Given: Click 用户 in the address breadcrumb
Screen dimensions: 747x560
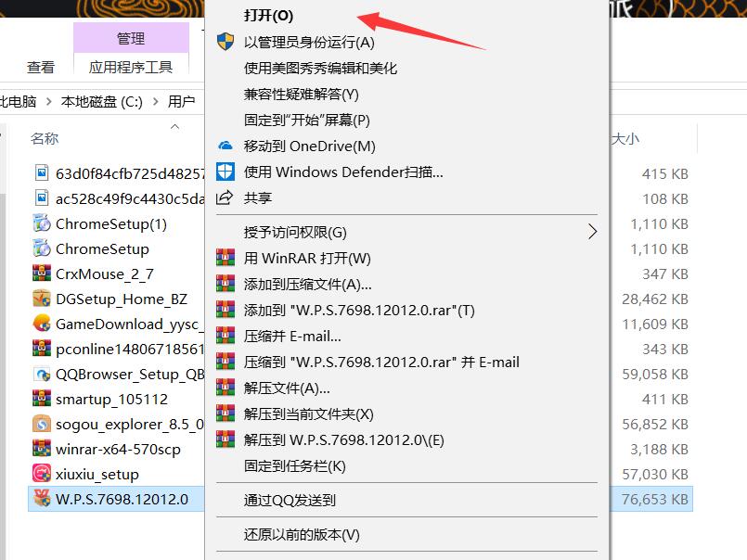Looking at the screenshot, I should point(181,101).
